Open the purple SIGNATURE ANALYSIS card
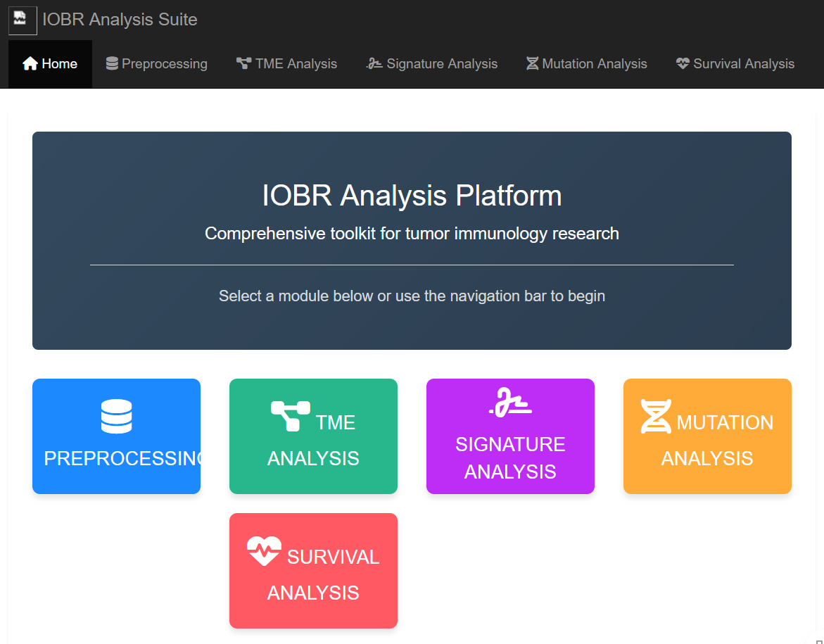This screenshot has width=824, height=644. [x=510, y=436]
